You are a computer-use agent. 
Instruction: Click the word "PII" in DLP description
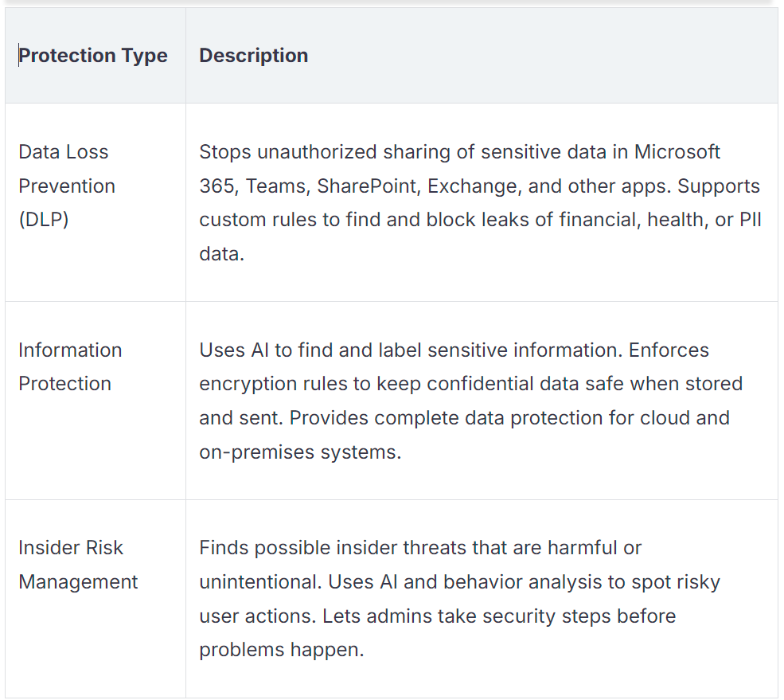pyautogui.click(x=750, y=221)
